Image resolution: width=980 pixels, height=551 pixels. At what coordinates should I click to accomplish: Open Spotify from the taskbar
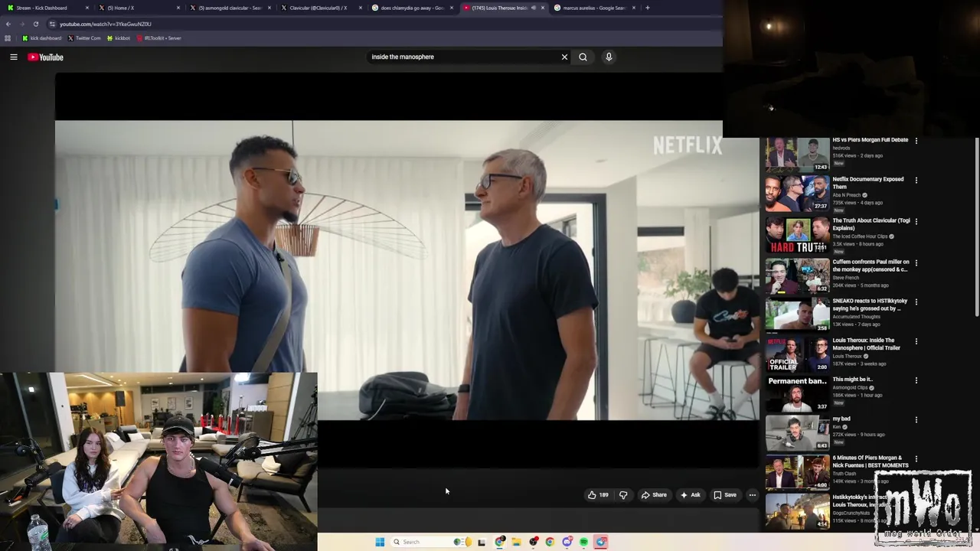point(583,542)
